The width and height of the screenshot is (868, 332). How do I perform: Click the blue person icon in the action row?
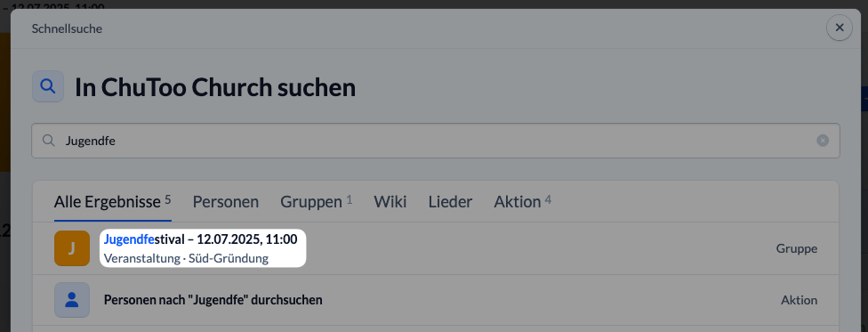[x=72, y=300]
